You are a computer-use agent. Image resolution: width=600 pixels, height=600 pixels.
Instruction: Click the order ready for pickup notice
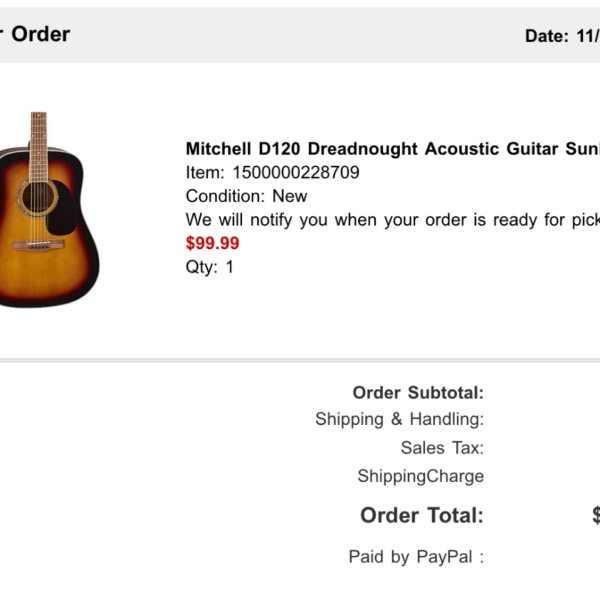[393, 220]
